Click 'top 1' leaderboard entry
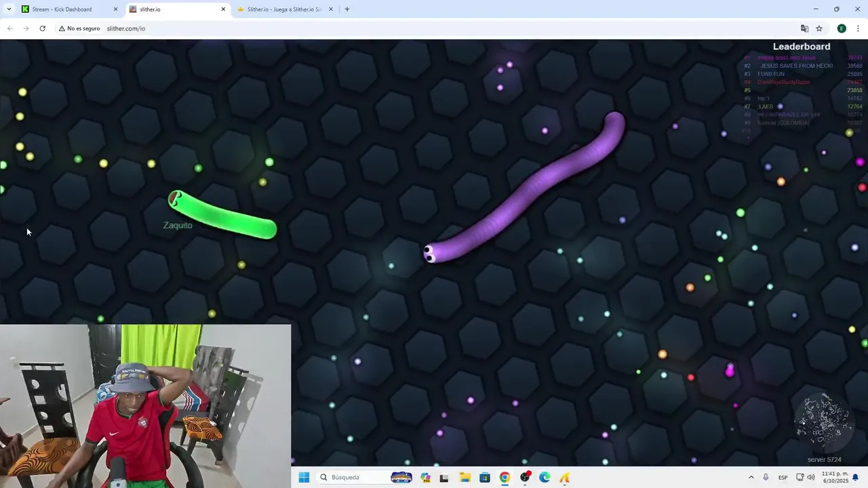The height and width of the screenshot is (488, 868). coord(764,98)
